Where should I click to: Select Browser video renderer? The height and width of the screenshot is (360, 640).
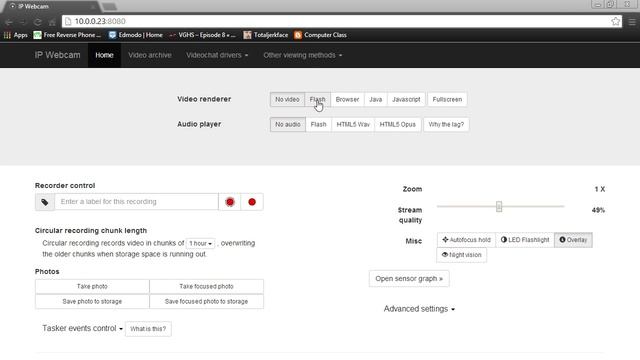(x=347, y=99)
